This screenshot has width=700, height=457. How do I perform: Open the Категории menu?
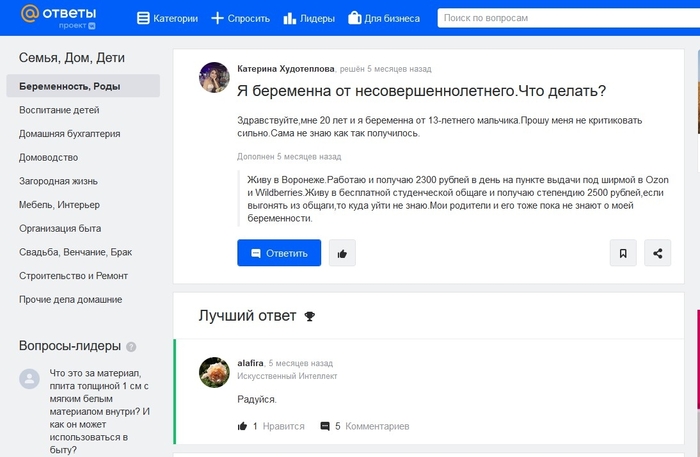pos(167,18)
